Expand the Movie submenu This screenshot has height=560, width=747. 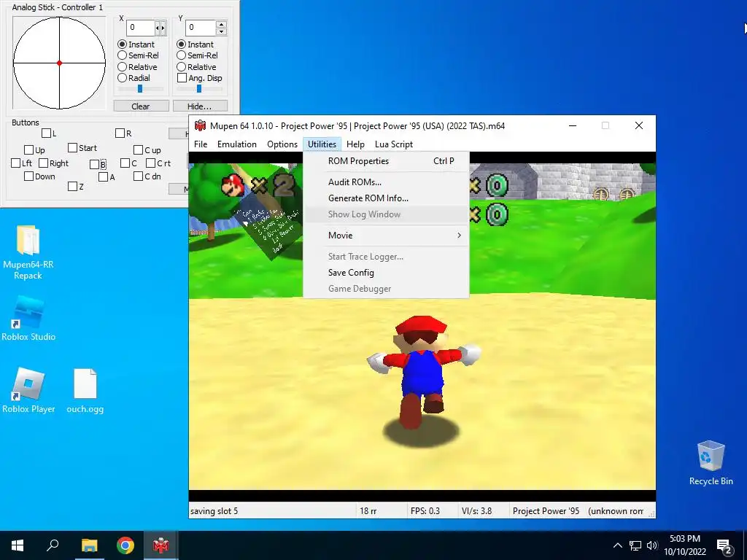386,236
